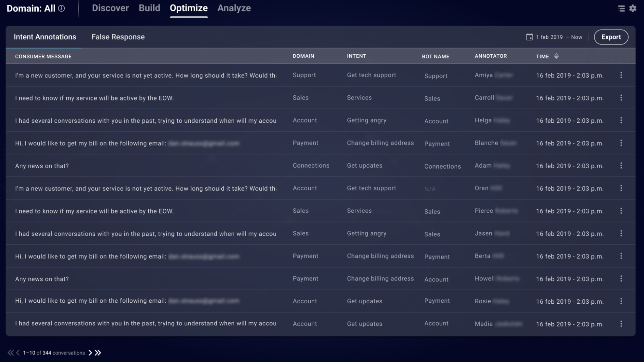Click the Domain: All selector
Viewport: 644px width, 362px height.
31,8
